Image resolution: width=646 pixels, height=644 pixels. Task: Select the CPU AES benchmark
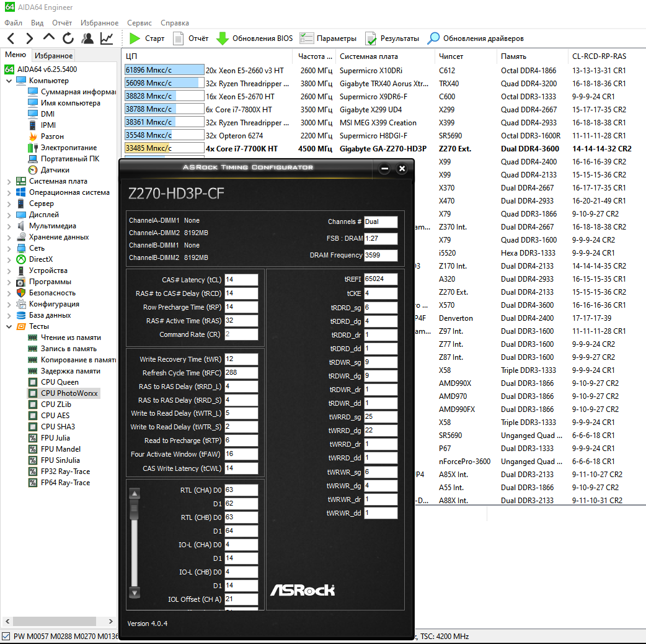[48, 416]
